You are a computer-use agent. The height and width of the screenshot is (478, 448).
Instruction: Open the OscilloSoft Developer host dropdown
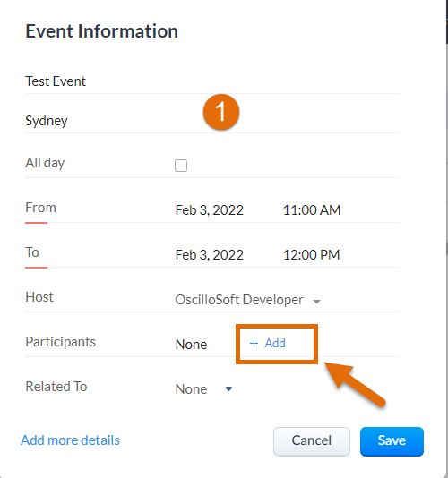[247, 300]
